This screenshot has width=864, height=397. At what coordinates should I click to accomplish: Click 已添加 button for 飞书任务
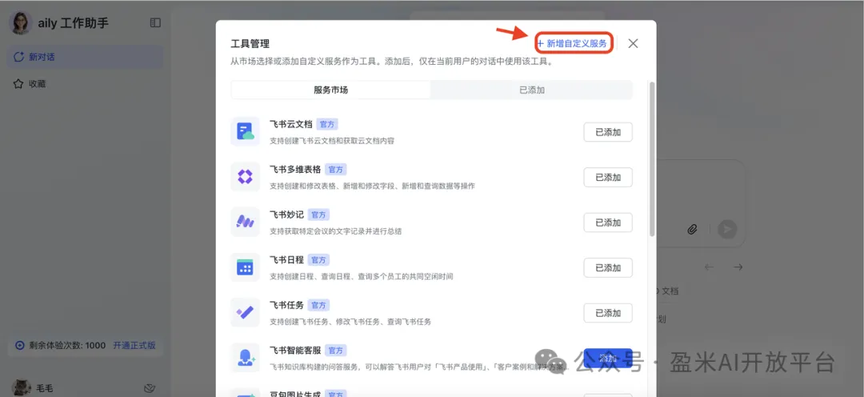tap(608, 313)
